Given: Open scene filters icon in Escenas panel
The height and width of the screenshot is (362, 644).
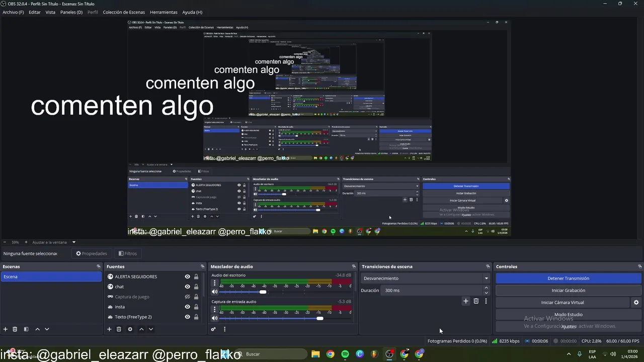Looking at the screenshot, I should [26, 329].
